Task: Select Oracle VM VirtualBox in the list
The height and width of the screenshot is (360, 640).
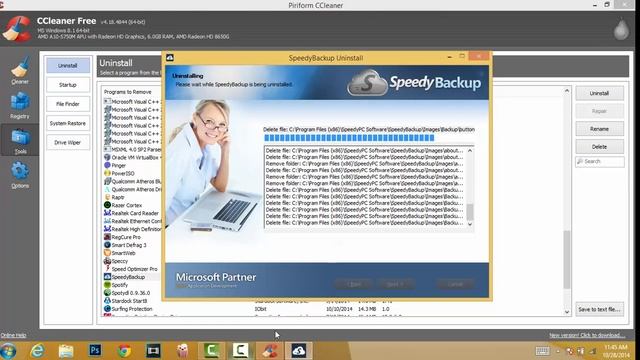Action: coord(136,157)
